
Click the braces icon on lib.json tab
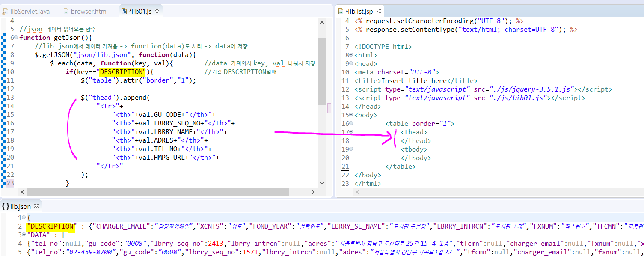click(x=5, y=206)
